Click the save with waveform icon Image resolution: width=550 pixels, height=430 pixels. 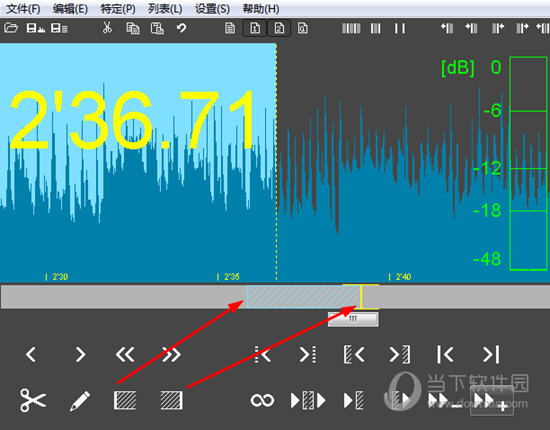[x=35, y=28]
